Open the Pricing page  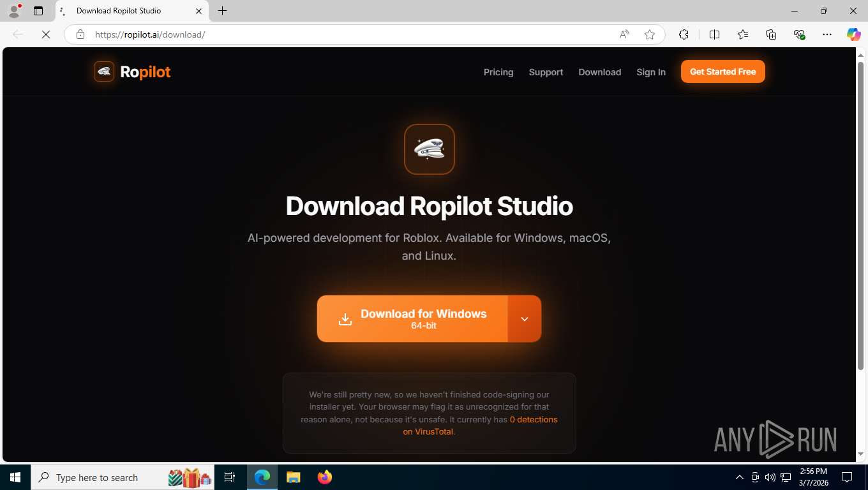[498, 72]
